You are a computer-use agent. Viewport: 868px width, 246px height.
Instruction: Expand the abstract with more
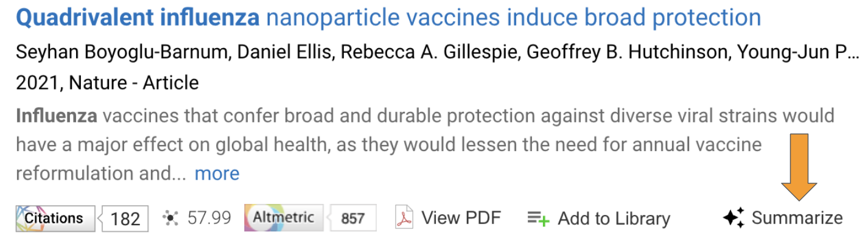[x=217, y=174]
